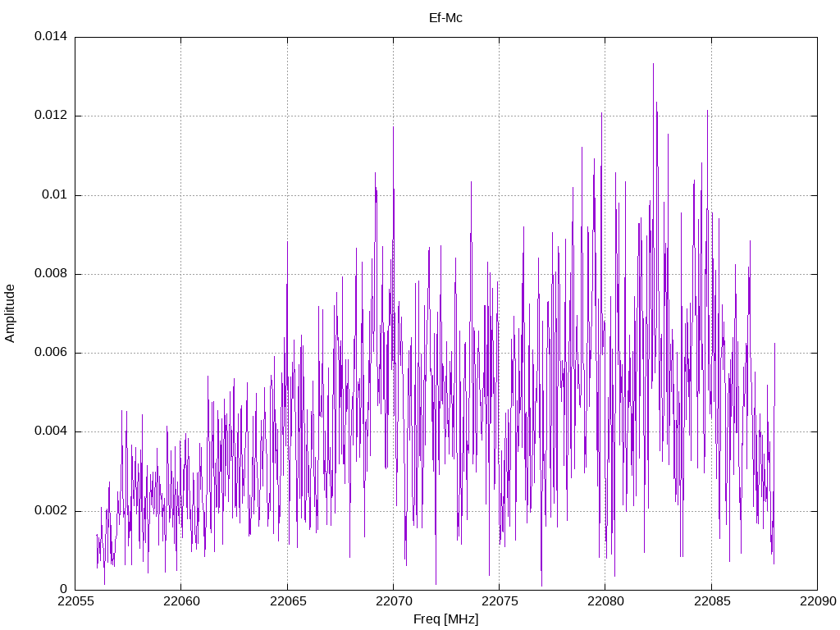The width and height of the screenshot is (840, 630).
Task: Click the y-axis tick value 0.012
Action: click(x=51, y=115)
